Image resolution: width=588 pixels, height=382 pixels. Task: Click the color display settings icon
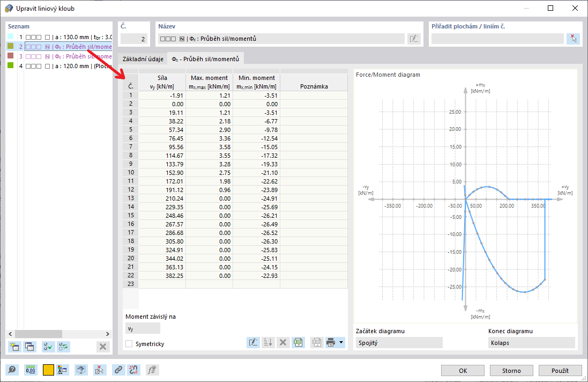62,370
